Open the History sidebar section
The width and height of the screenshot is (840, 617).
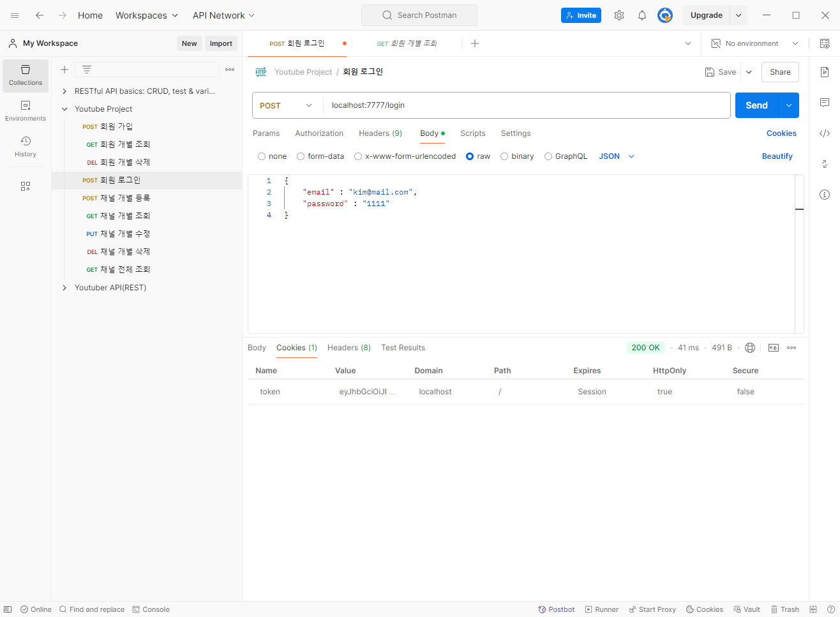coord(26,147)
